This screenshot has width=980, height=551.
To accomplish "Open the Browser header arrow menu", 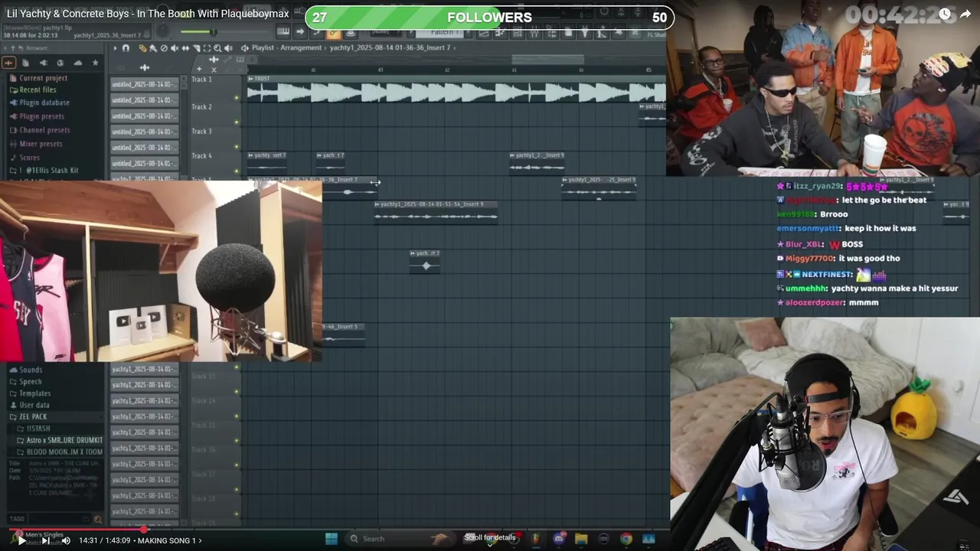I will coord(5,48).
